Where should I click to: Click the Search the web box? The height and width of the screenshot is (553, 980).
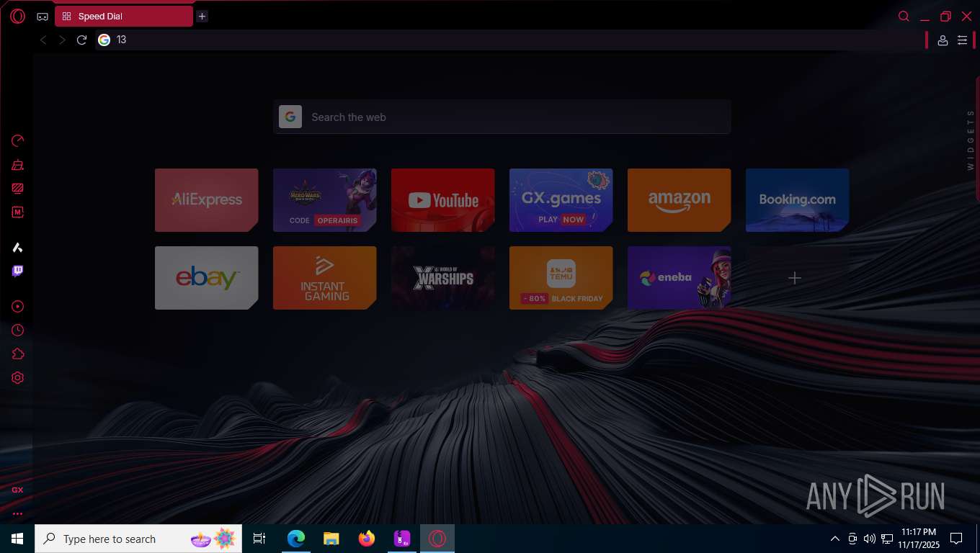(x=502, y=117)
